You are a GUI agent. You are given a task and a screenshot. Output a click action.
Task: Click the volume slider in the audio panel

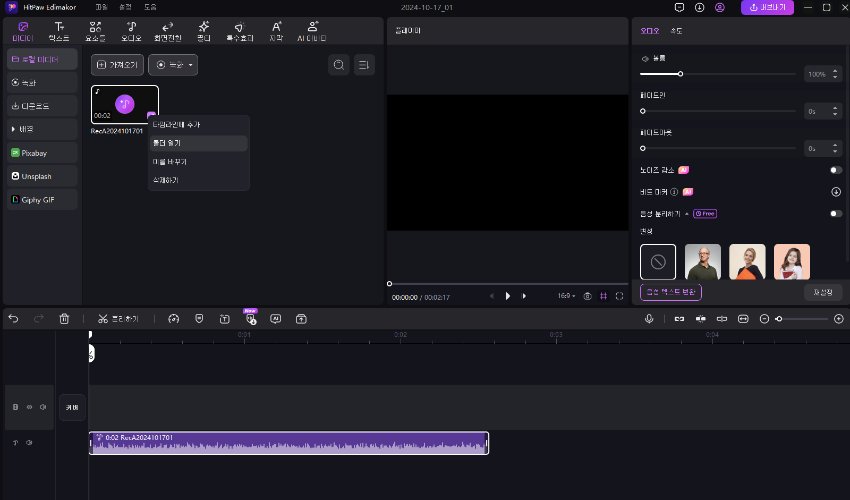(x=681, y=74)
